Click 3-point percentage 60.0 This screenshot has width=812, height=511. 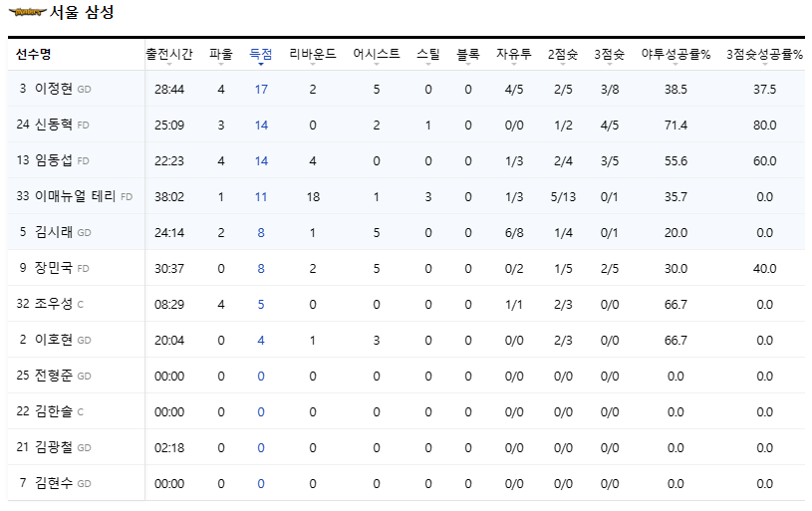765,161
